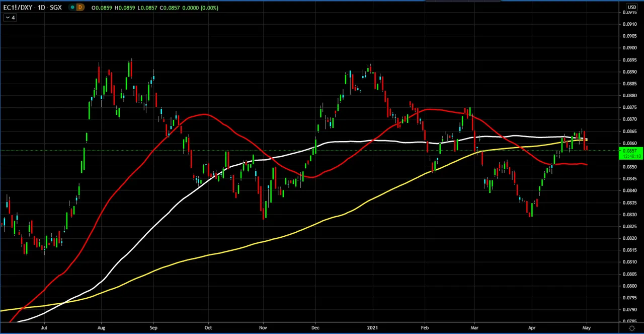Click the Mar label on time axis
The width and height of the screenshot is (644, 334).
coord(474,327)
